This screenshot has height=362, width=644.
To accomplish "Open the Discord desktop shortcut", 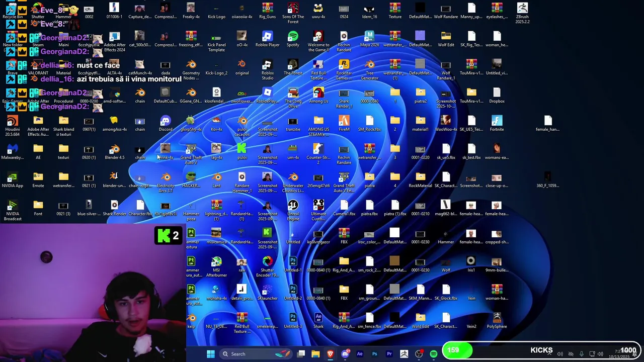I will point(165,124).
